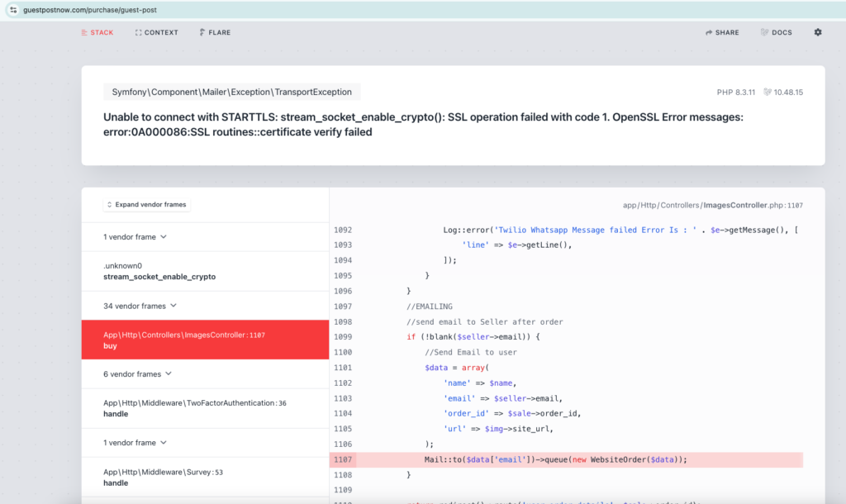The width and height of the screenshot is (846, 504).
Task: Click the browser site info icon
Action: pyautogui.click(x=13, y=9)
